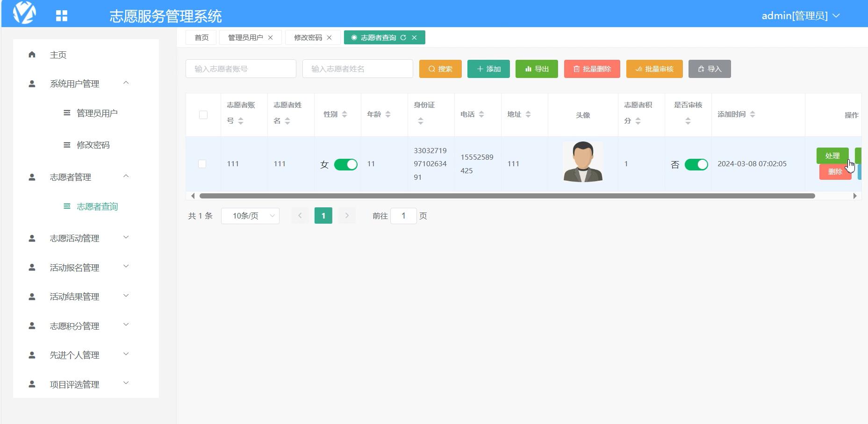Expand the 先进个人管理 menu
The height and width of the screenshot is (424, 868).
tap(126, 354)
